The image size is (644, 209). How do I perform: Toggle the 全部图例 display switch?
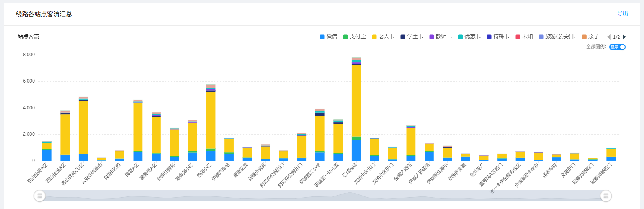click(x=617, y=47)
